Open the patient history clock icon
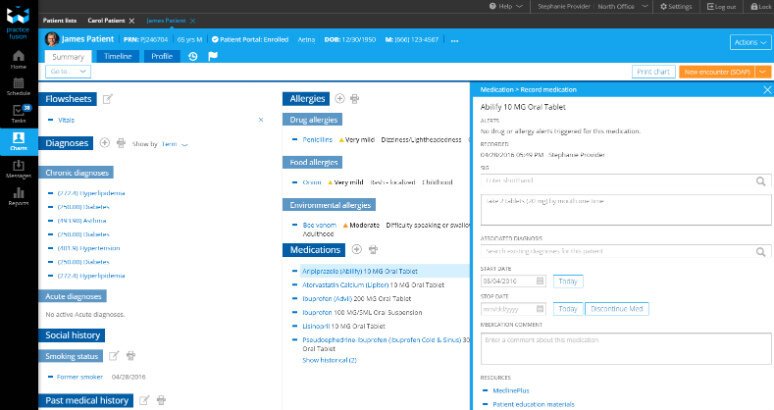The image size is (774, 410). point(193,56)
